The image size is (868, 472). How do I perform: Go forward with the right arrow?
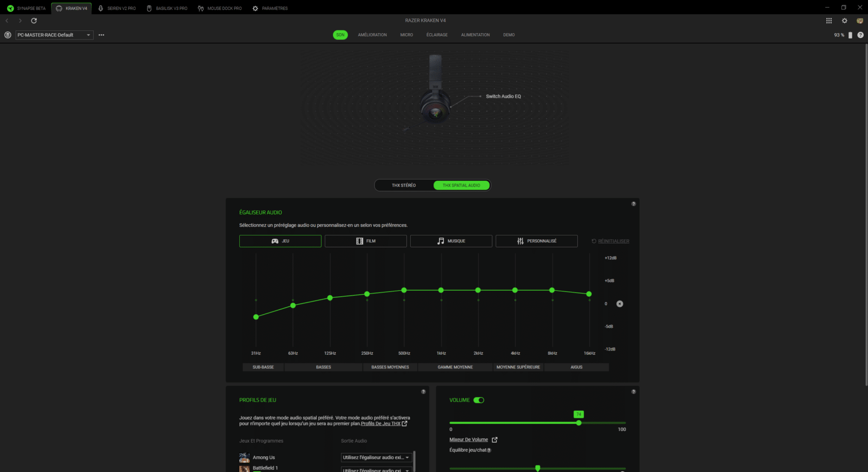(20, 21)
